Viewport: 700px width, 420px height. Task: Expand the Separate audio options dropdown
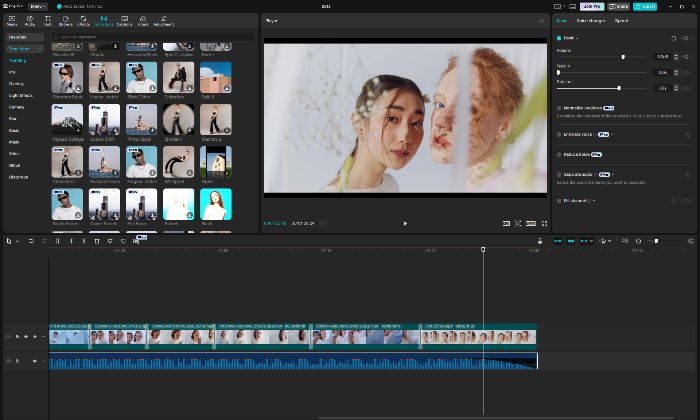point(613,175)
